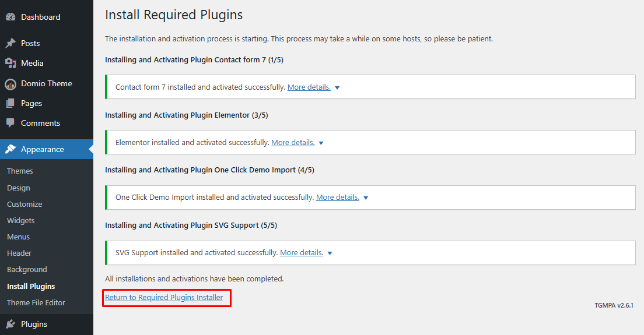This screenshot has height=335, width=644.
Task: Open Menus submenu entry
Action: click(19, 237)
